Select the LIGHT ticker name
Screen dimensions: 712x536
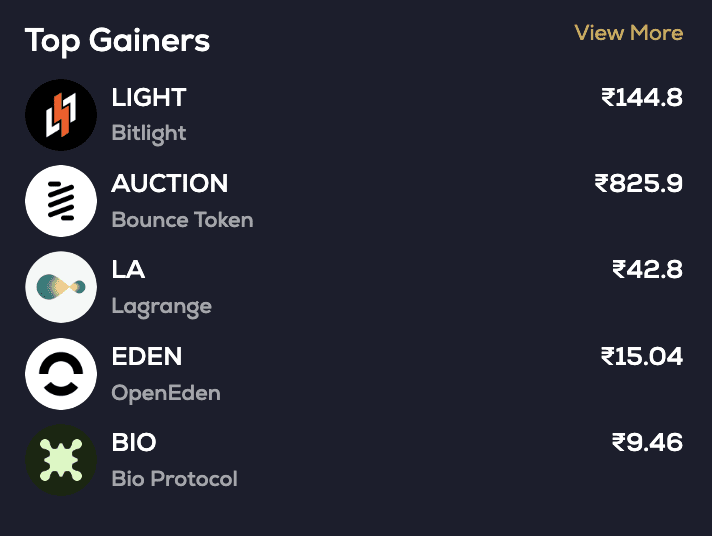pyautogui.click(x=149, y=98)
